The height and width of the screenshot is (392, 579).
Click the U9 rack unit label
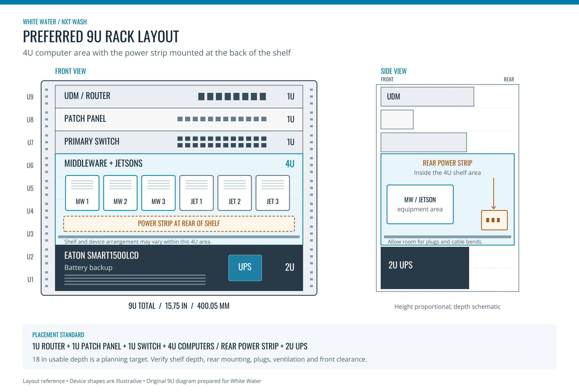click(x=30, y=97)
